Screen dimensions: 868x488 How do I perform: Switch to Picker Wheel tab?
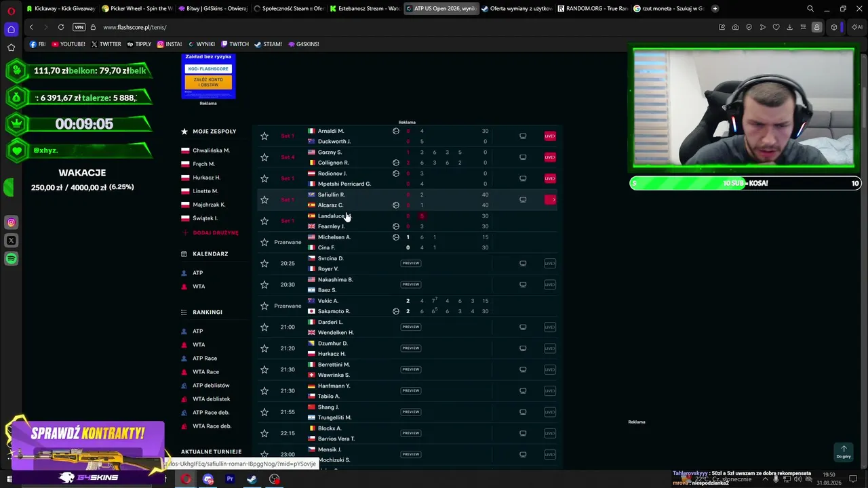138,9
